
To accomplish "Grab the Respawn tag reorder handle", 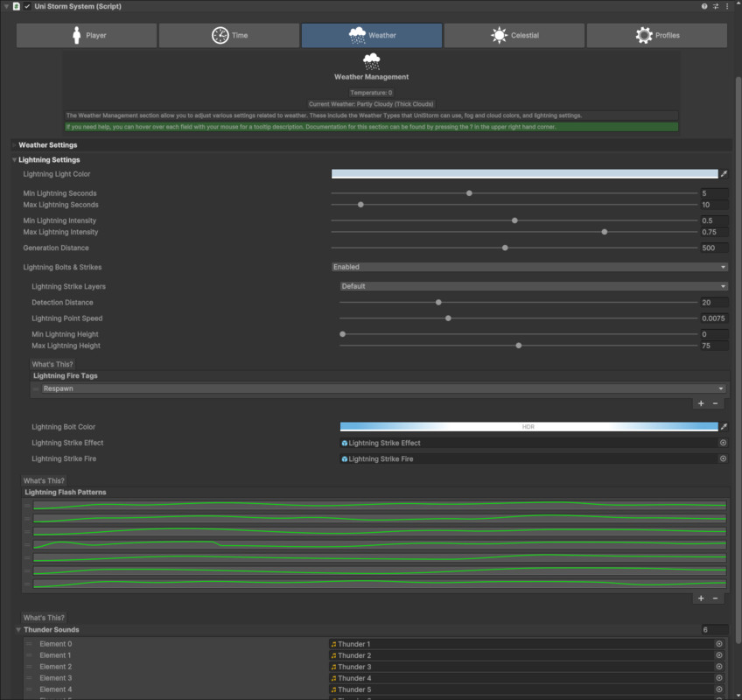I will (36, 388).
